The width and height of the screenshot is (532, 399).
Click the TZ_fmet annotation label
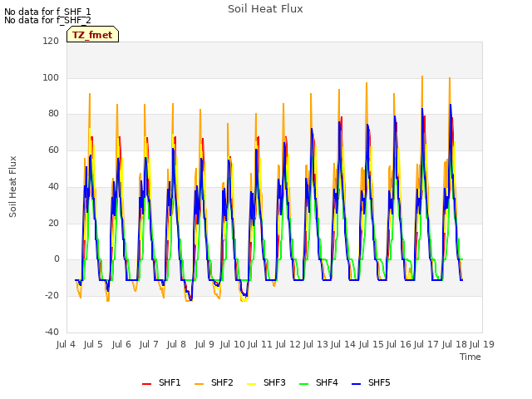[92, 35]
